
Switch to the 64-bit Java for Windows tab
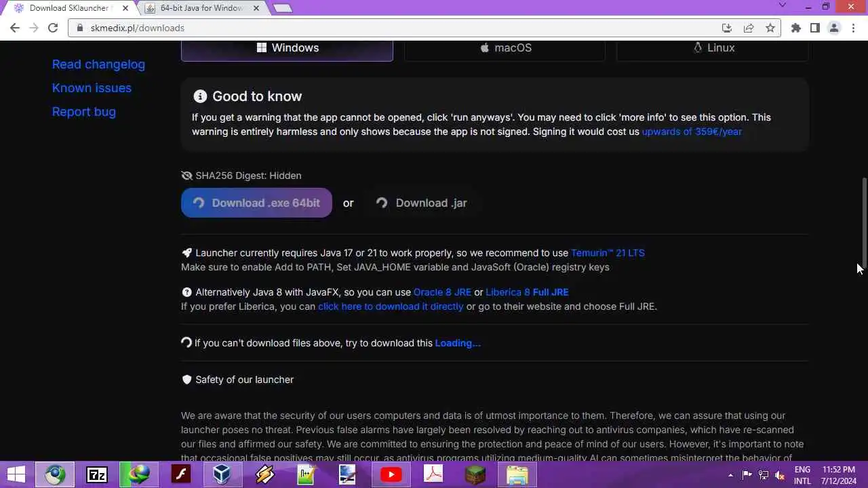202,8
